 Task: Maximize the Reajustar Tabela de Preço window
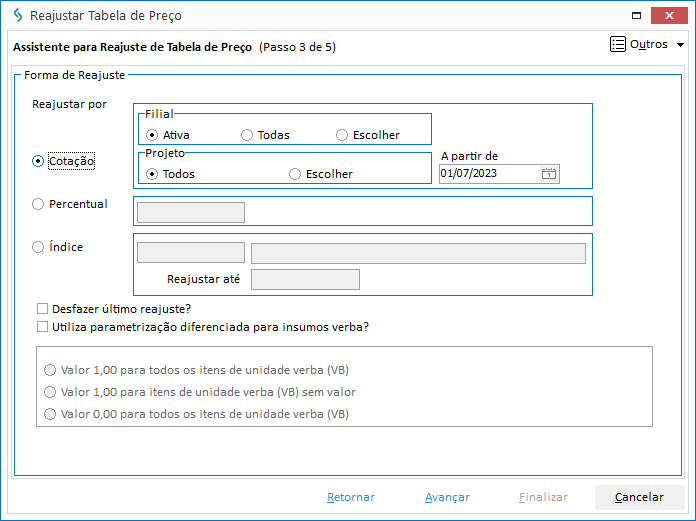tap(636, 16)
